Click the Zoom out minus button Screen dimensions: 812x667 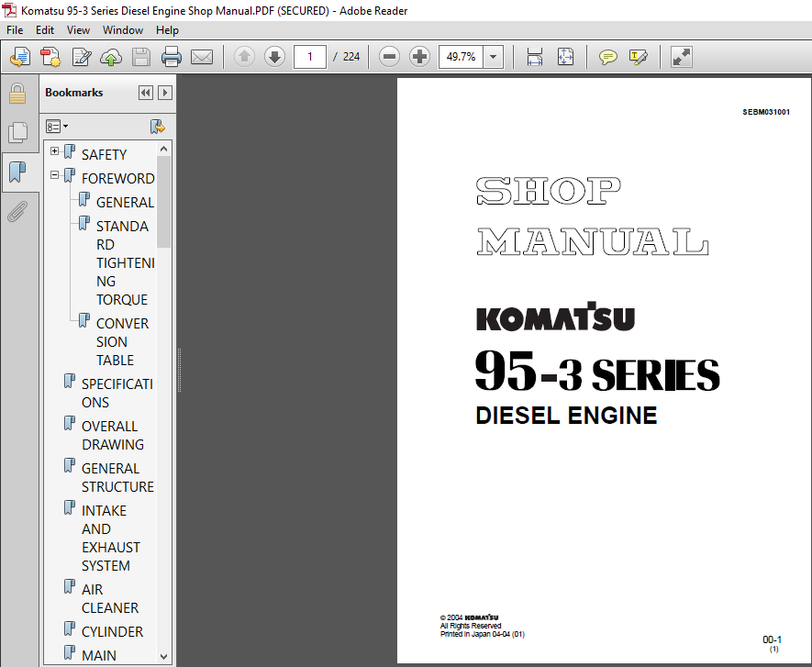[389, 57]
